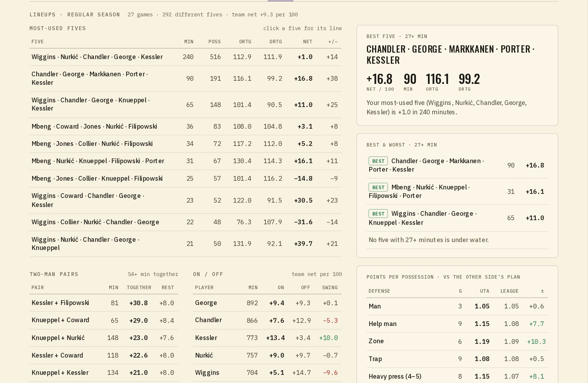Choose the Kessler + Coward pair
Viewport: 588px width, 383px height.
pos(104,356)
